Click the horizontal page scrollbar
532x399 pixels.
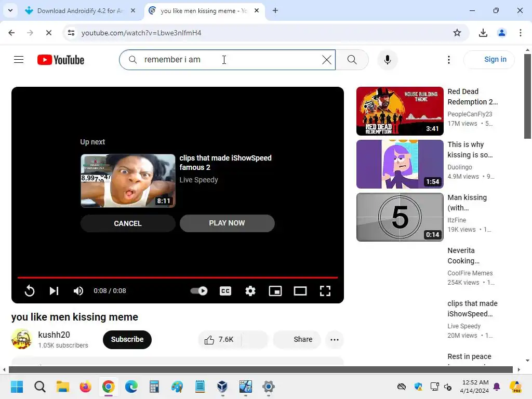point(261,369)
